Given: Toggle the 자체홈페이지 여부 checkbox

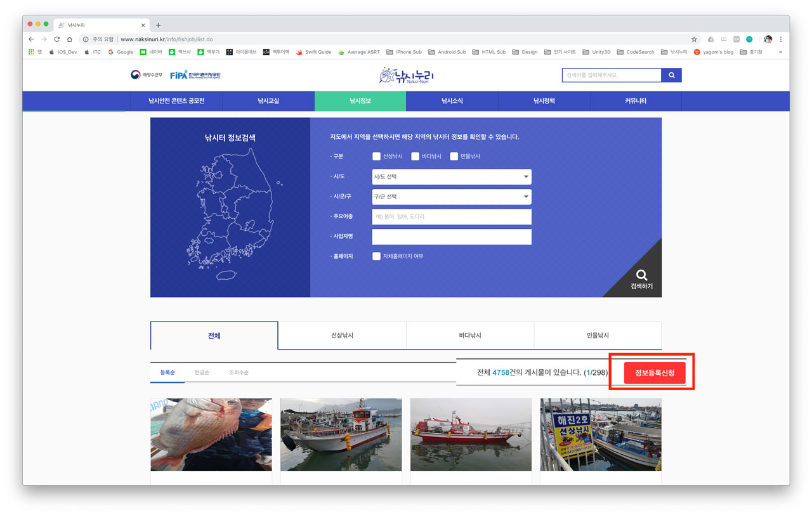Looking at the screenshot, I should [x=377, y=256].
